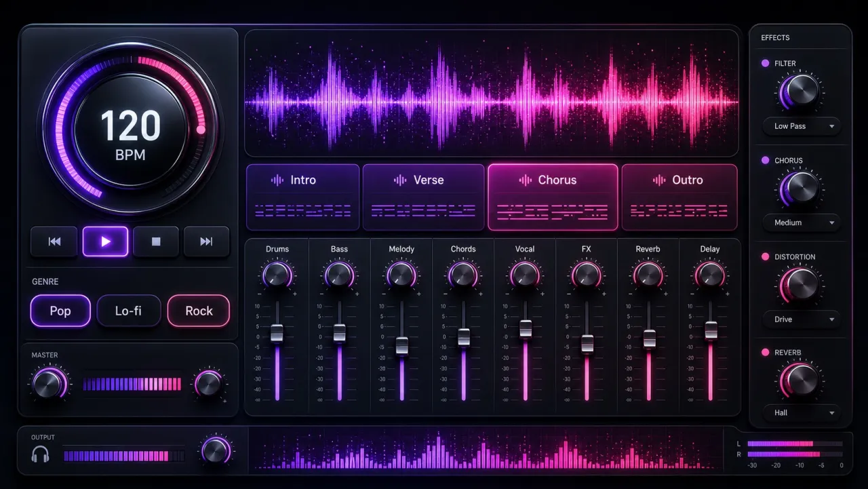Open the Drive distortion dropdown

(802, 319)
